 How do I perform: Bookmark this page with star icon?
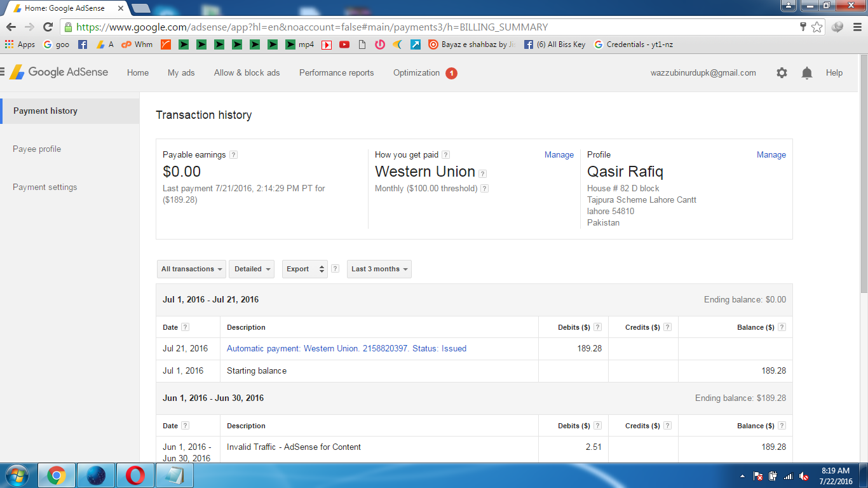coord(817,27)
